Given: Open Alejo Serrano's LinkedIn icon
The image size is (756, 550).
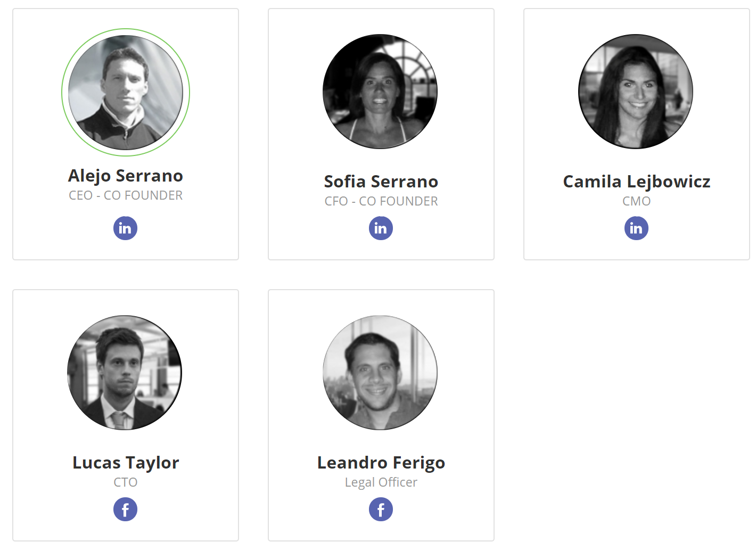Looking at the screenshot, I should pos(126,228).
